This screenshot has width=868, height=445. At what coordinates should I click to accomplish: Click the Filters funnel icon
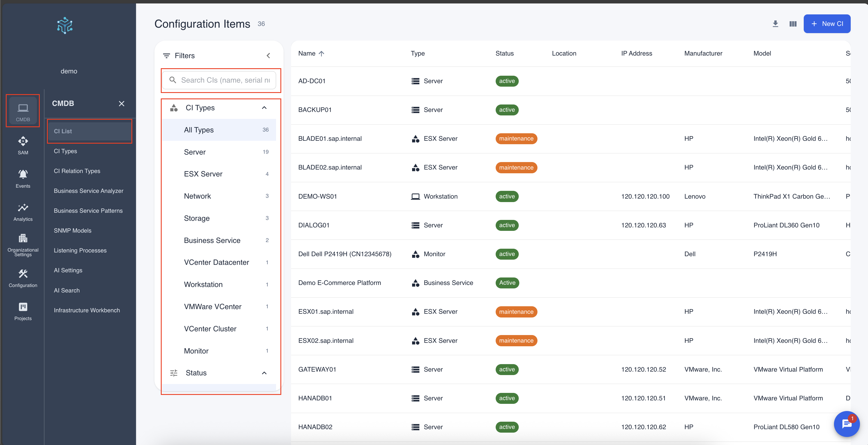pyautogui.click(x=167, y=56)
